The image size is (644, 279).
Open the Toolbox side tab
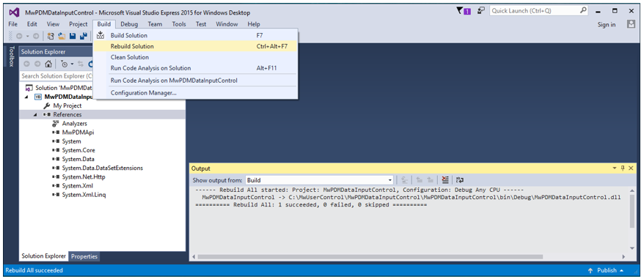point(11,56)
